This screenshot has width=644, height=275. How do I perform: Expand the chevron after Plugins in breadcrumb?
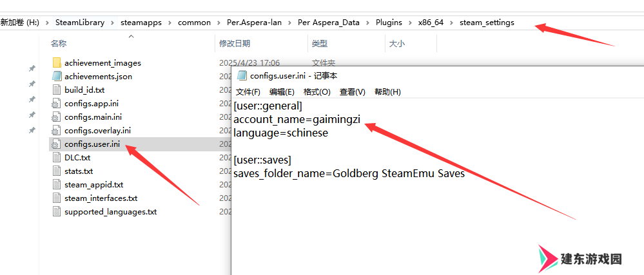point(410,23)
